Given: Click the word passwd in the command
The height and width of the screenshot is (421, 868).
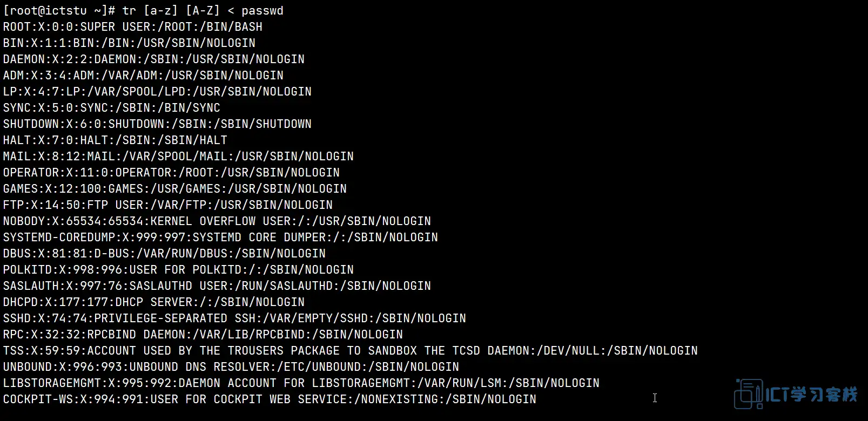Looking at the screenshot, I should (x=263, y=11).
